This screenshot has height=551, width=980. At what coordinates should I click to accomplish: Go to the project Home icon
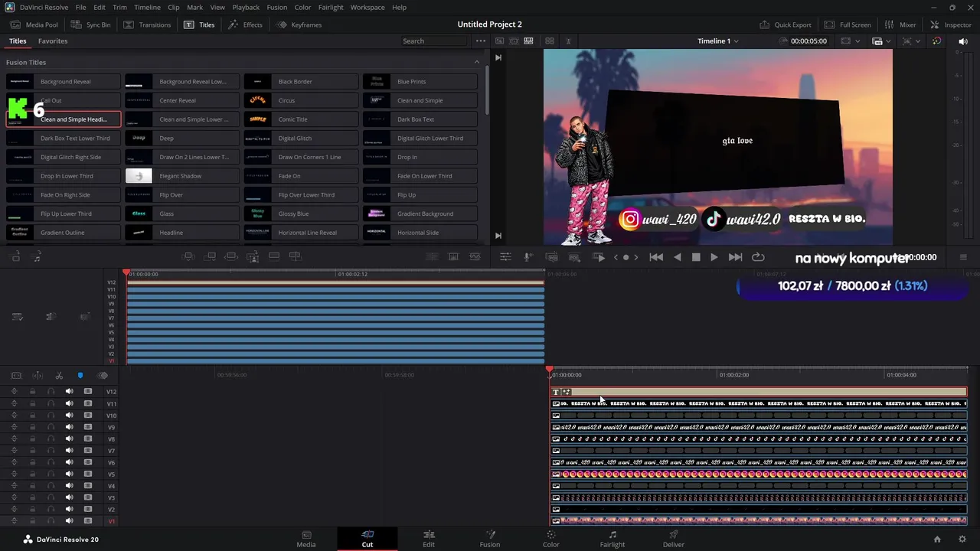(x=937, y=540)
